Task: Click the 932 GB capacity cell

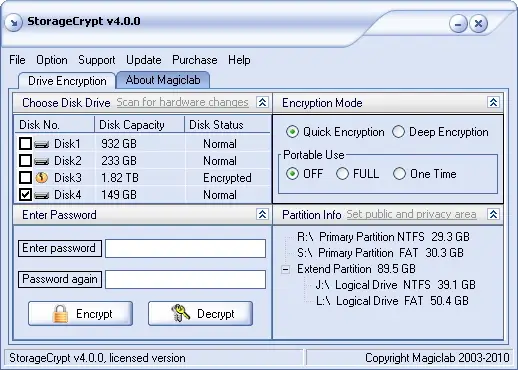Action: point(119,144)
